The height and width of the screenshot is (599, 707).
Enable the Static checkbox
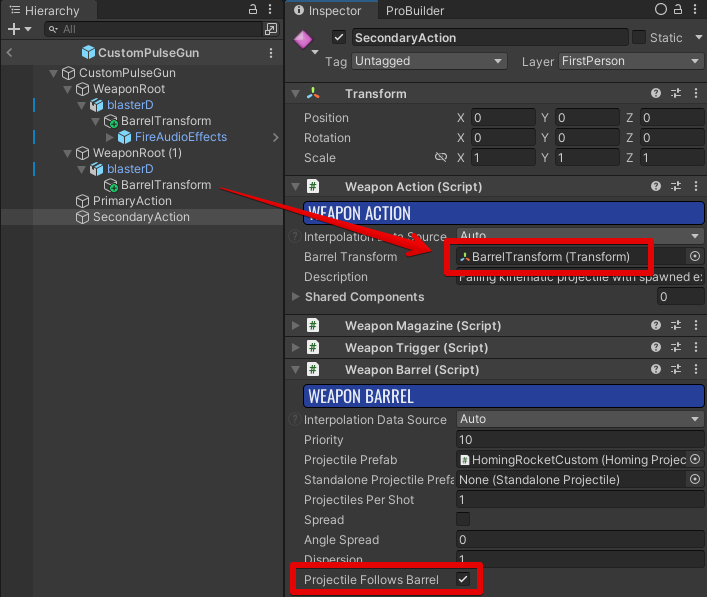tap(639, 37)
